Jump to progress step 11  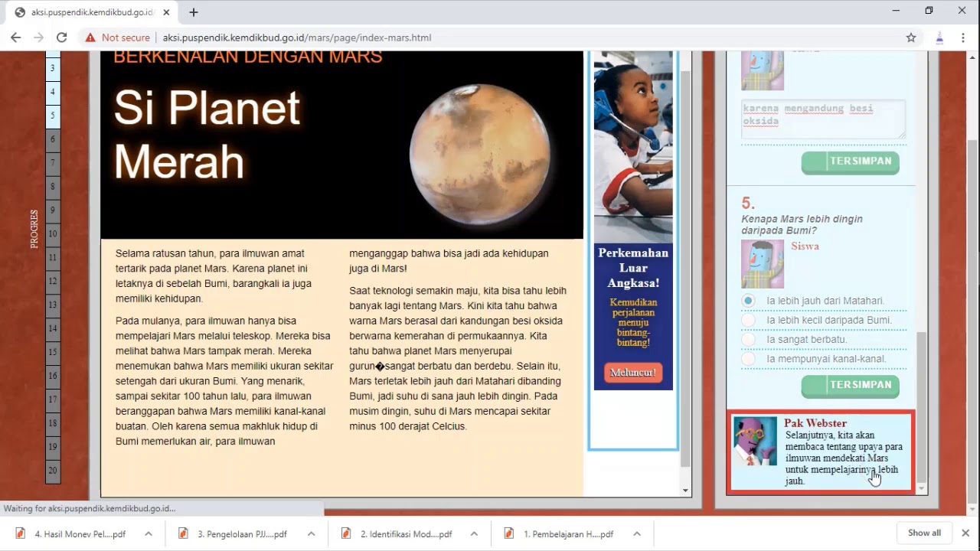pyautogui.click(x=53, y=258)
